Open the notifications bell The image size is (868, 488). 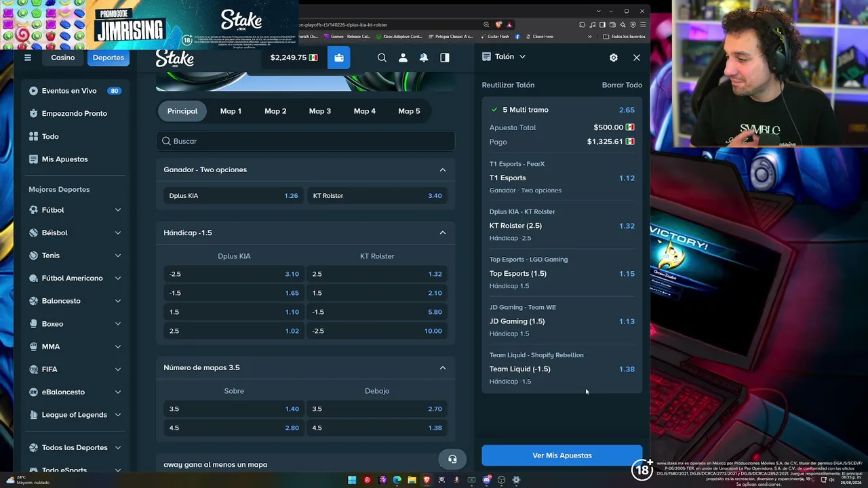click(424, 58)
